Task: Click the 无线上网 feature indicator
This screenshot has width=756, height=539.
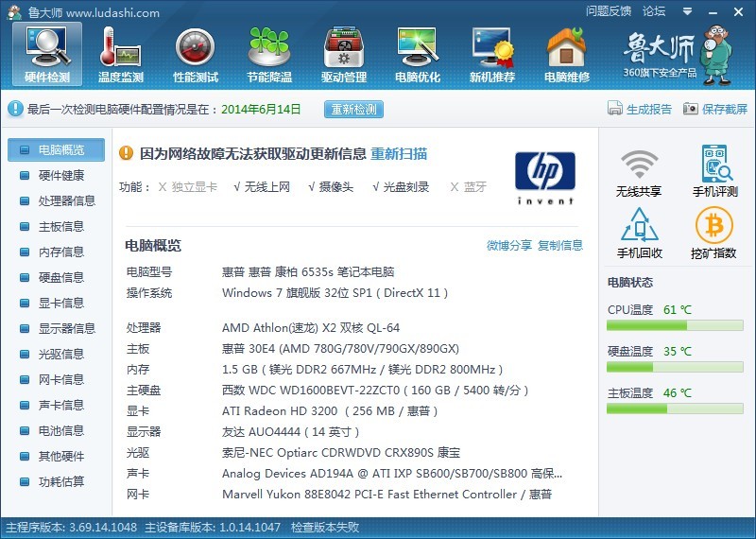Action: 262,187
